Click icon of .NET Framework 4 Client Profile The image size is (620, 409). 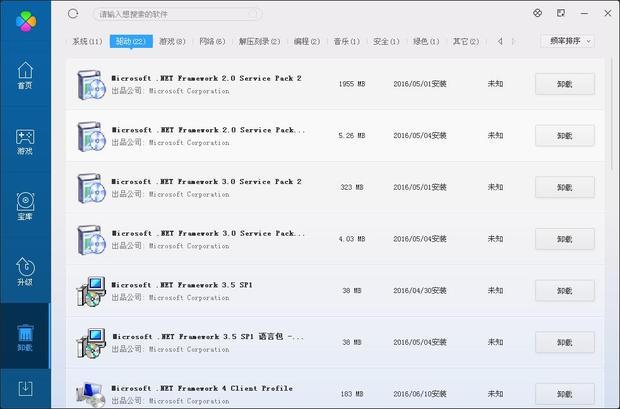pyautogui.click(x=91, y=394)
